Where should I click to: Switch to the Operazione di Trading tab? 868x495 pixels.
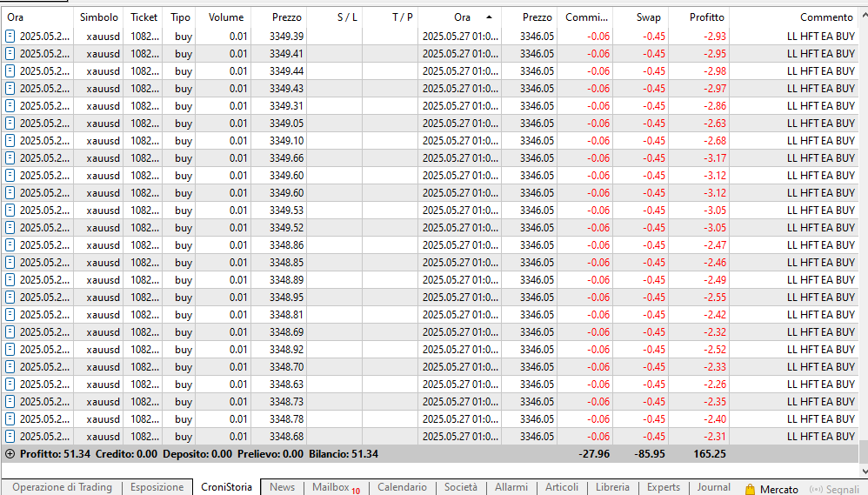click(x=62, y=487)
